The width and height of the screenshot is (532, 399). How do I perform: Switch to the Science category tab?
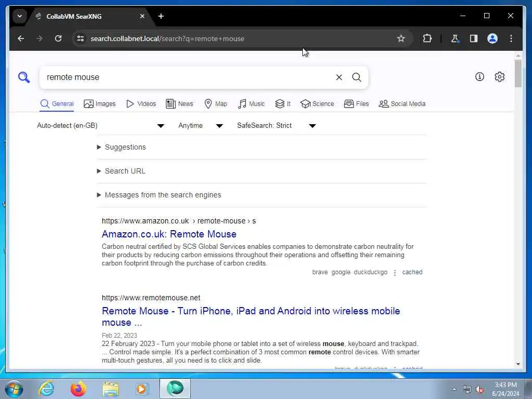click(x=317, y=104)
